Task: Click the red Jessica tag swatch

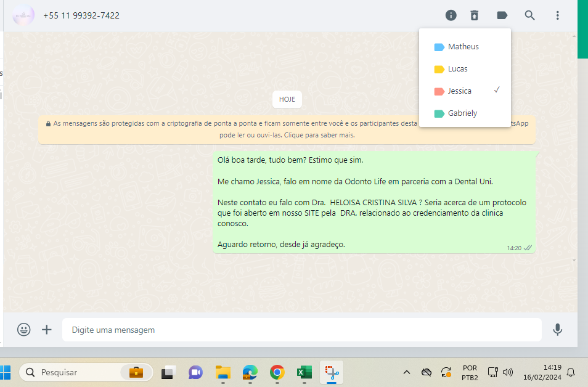Action: 439,91
